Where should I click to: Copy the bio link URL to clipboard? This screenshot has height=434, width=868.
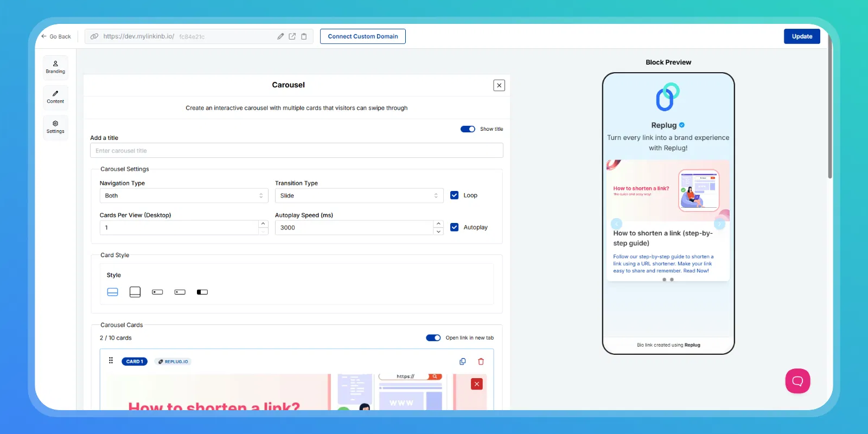[304, 36]
